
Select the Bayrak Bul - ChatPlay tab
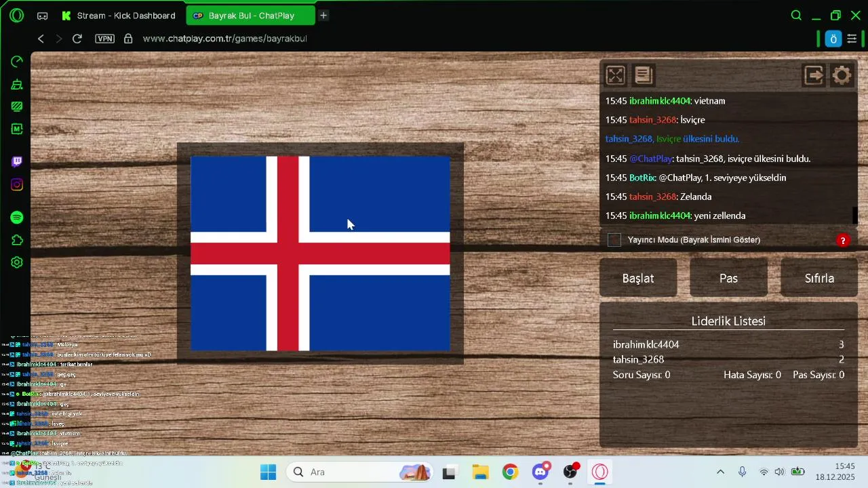tap(250, 16)
